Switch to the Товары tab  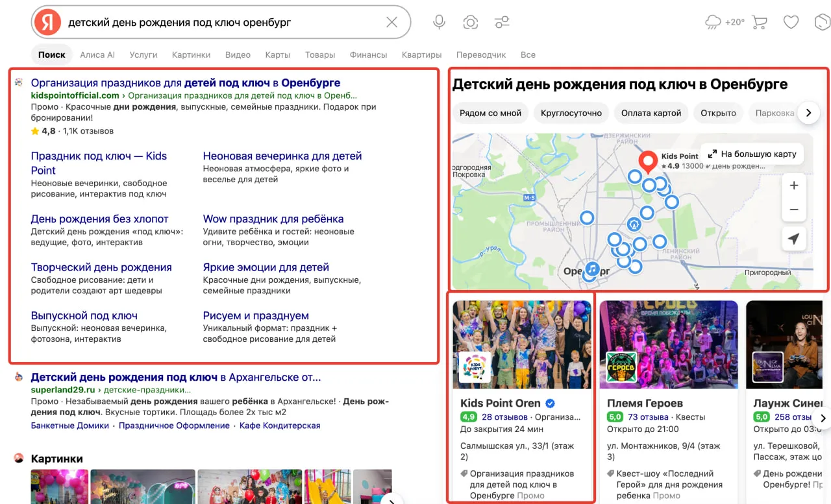[320, 54]
